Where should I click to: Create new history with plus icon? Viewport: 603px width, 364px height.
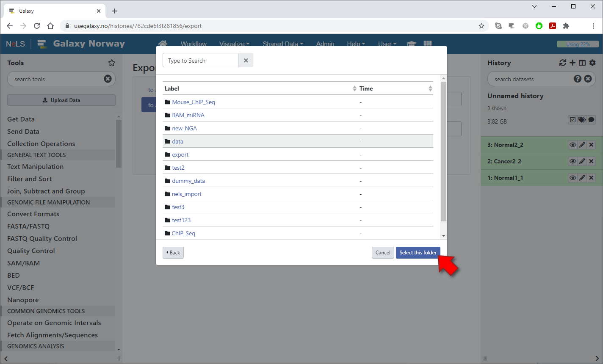(573, 63)
